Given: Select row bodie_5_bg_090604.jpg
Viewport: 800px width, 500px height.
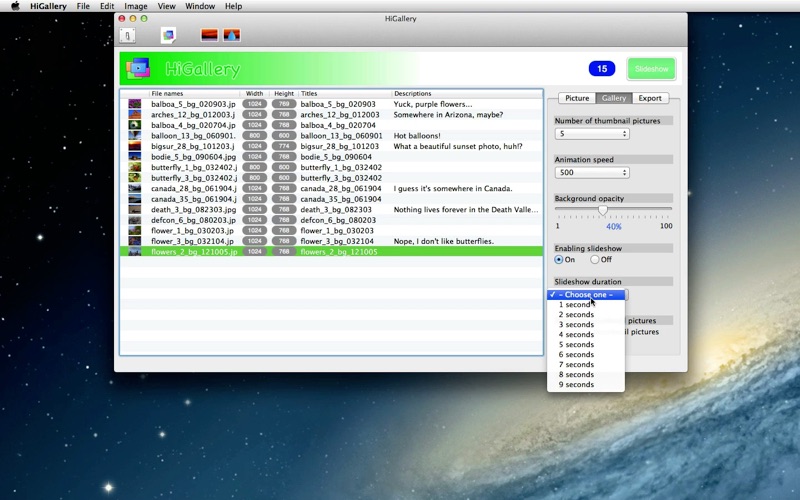Looking at the screenshot, I should point(332,157).
